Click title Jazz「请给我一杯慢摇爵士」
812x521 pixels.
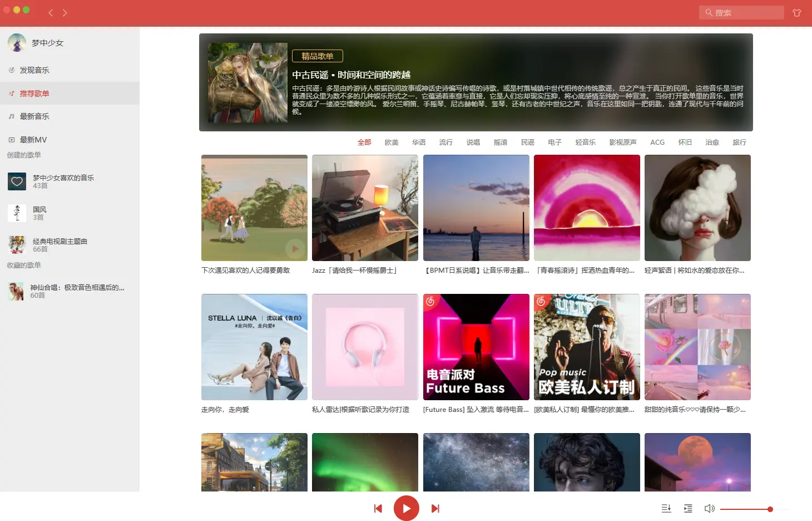pos(354,271)
